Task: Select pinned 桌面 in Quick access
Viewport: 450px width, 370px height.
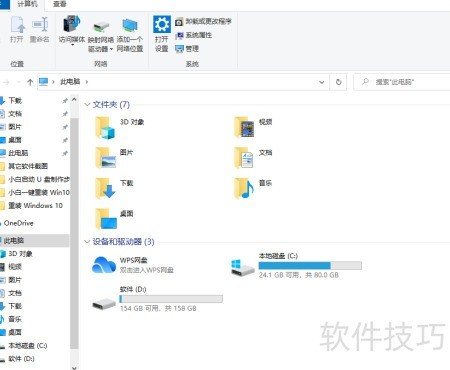Action: coord(14,140)
